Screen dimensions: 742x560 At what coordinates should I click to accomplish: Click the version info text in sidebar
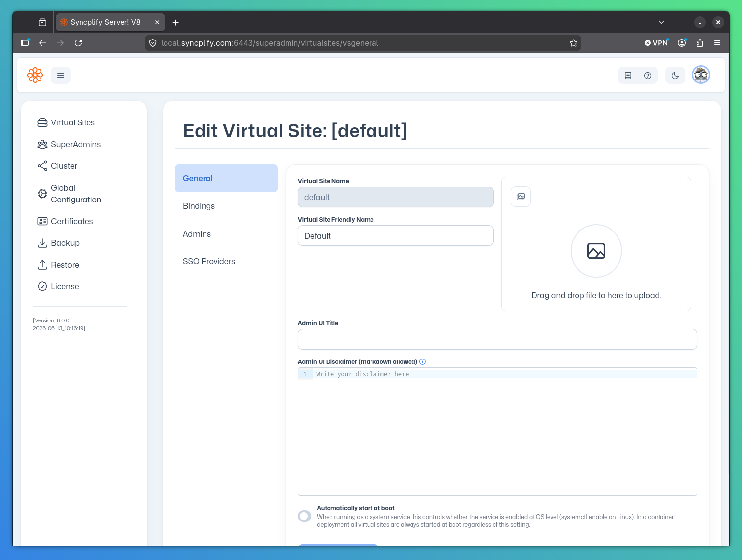pyautogui.click(x=59, y=324)
